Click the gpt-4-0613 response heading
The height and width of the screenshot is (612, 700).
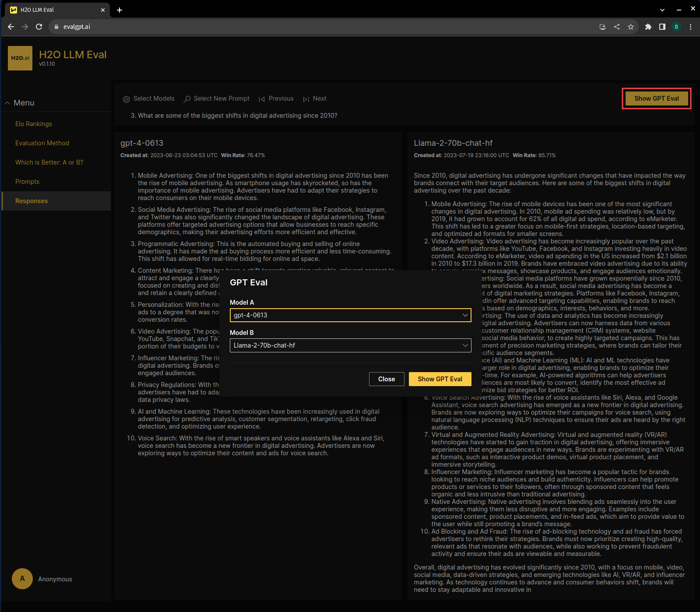click(142, 143)
